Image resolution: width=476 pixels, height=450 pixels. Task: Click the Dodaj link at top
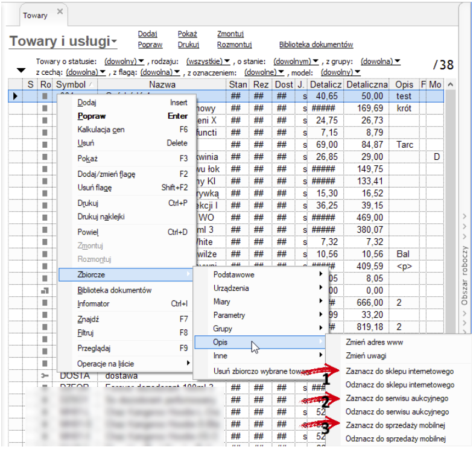(148, 34)
